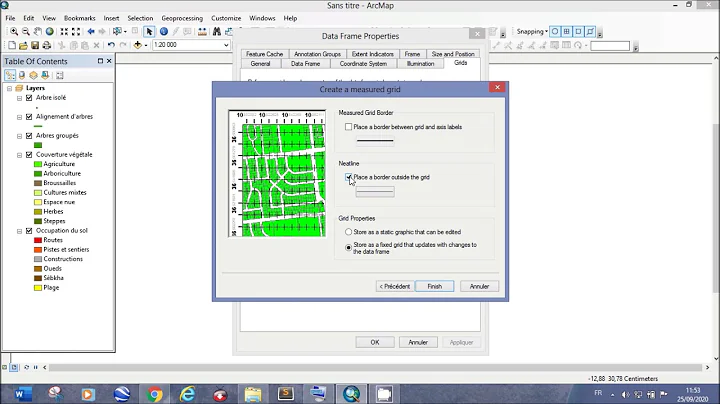Select the Zoom Out tool
The width and height of the screenshot is (720, 404).
pos(26,31)
